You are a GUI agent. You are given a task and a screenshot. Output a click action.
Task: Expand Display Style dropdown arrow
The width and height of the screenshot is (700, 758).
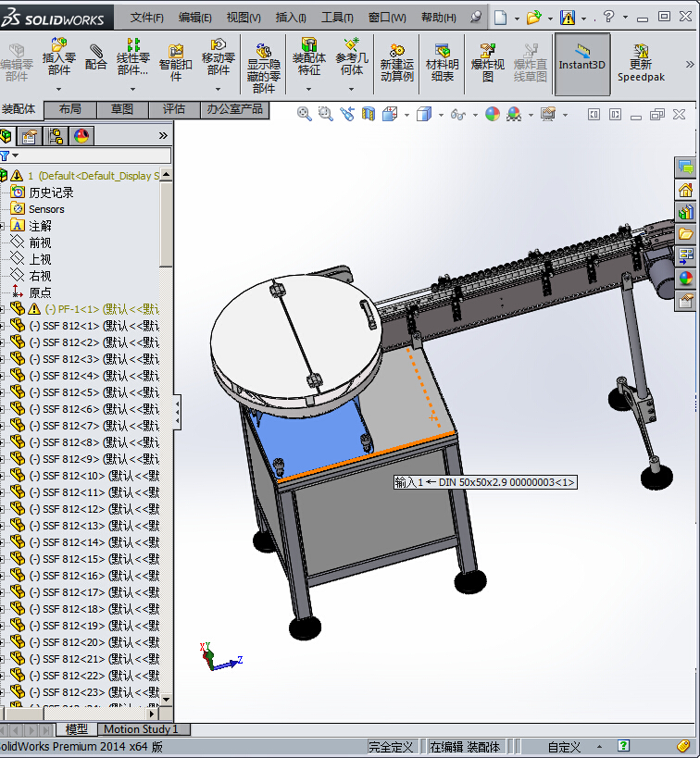pyautogui.click(x=441, y=115)
